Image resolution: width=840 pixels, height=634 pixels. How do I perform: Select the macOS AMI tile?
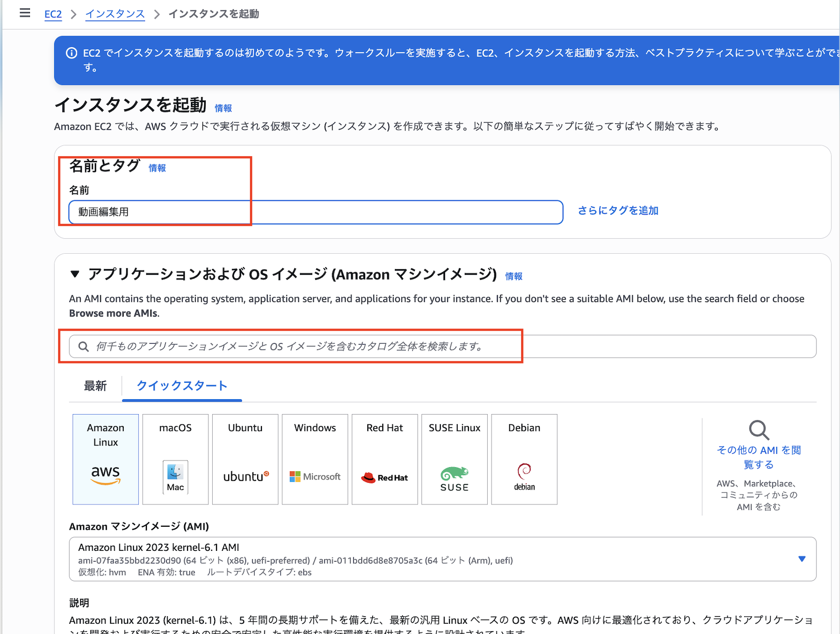point(175,459)
